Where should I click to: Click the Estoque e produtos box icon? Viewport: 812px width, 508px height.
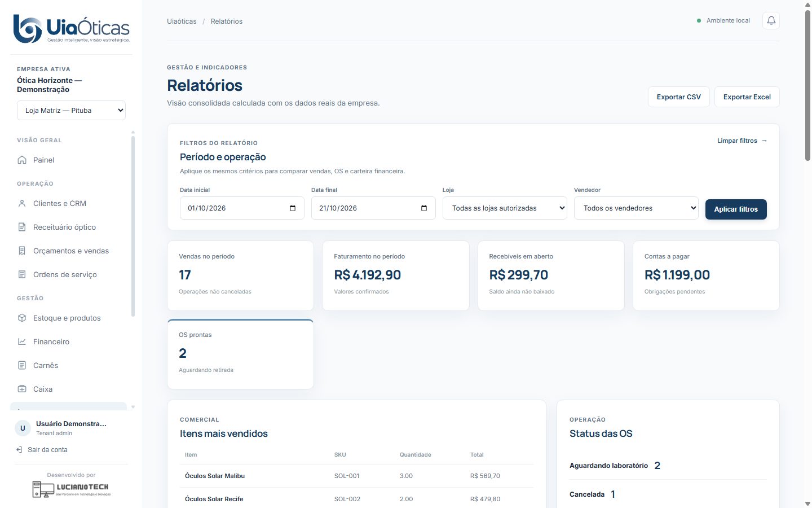pos(22,318)
